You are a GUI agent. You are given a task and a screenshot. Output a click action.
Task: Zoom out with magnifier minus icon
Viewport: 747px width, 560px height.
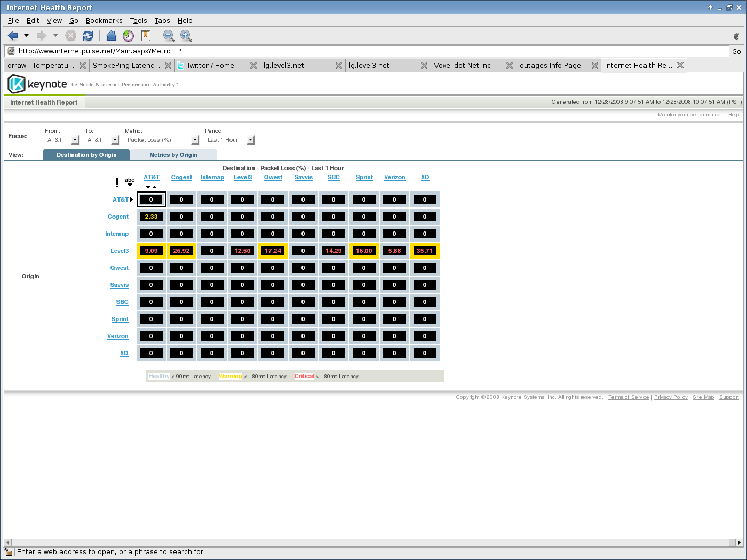pyautogui.click(x=169, y=36)
